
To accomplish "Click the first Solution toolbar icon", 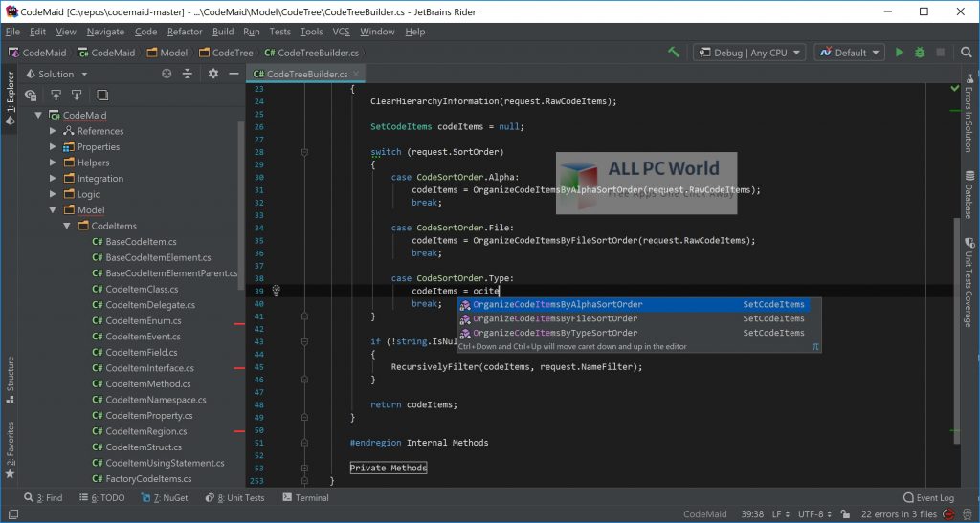I will click(x=31, y=95).
